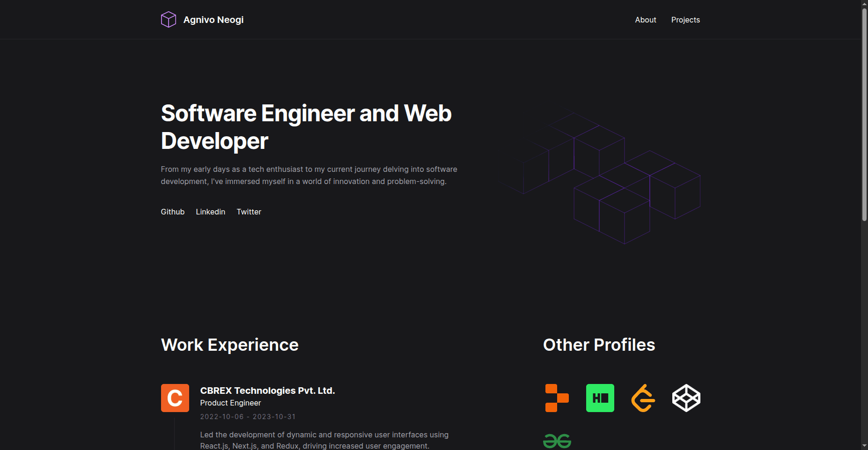Click the orange CBREX company logo

175,398
